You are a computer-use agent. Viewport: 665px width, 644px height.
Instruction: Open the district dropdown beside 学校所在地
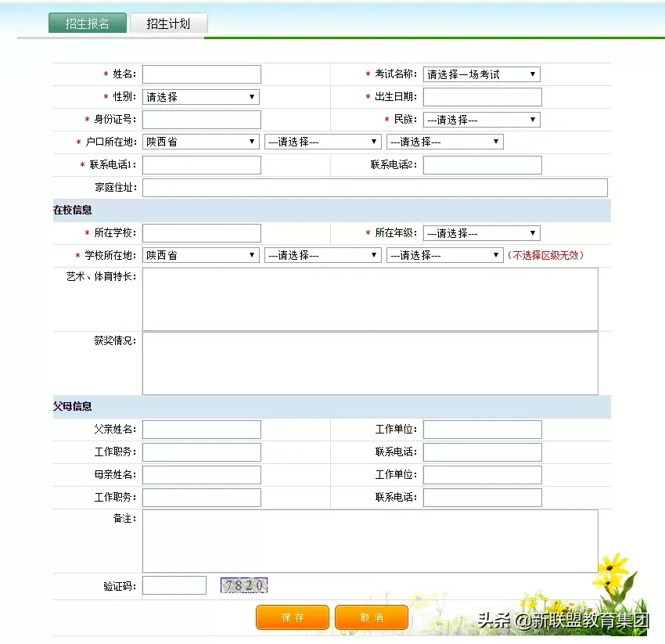pyautogui.click(x=444, y=255)
